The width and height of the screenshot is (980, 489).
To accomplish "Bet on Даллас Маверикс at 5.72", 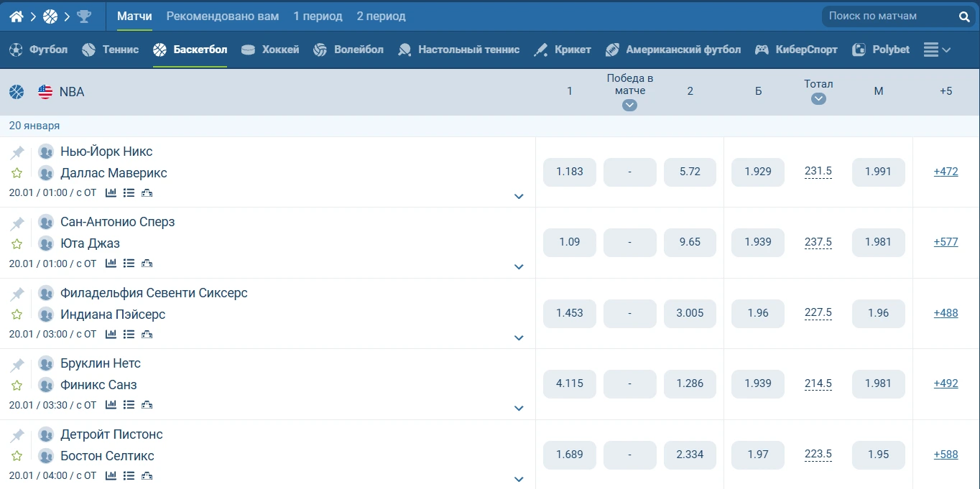I will pyautogui.click(x=690, y=172).
